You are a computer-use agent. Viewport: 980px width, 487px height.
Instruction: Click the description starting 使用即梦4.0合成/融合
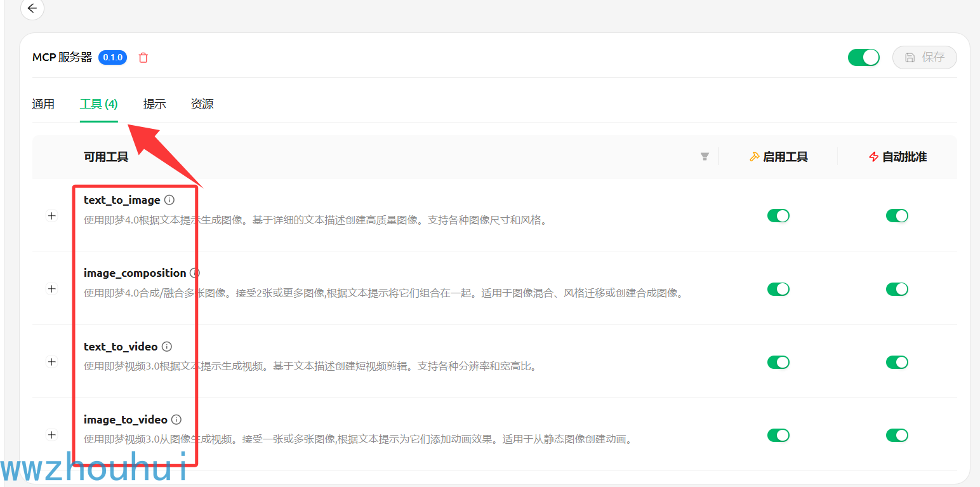[383, 294]
